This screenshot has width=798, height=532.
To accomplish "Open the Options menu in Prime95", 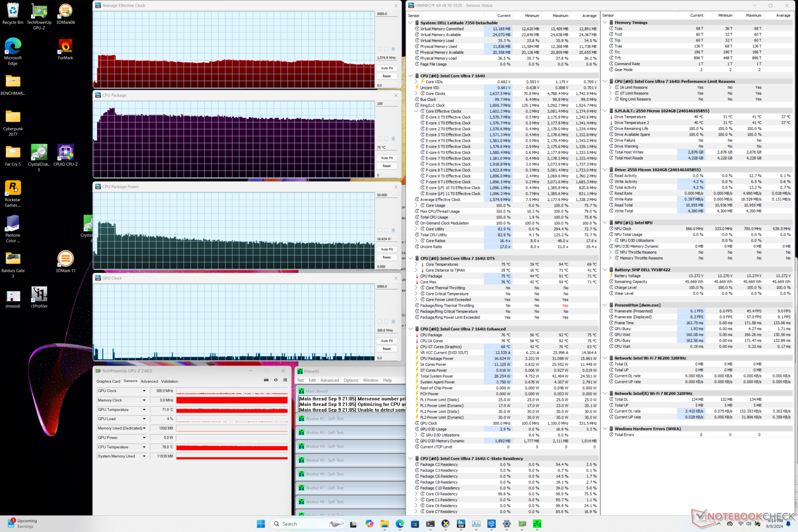I will pyautogui.click(x=351, y=380).
